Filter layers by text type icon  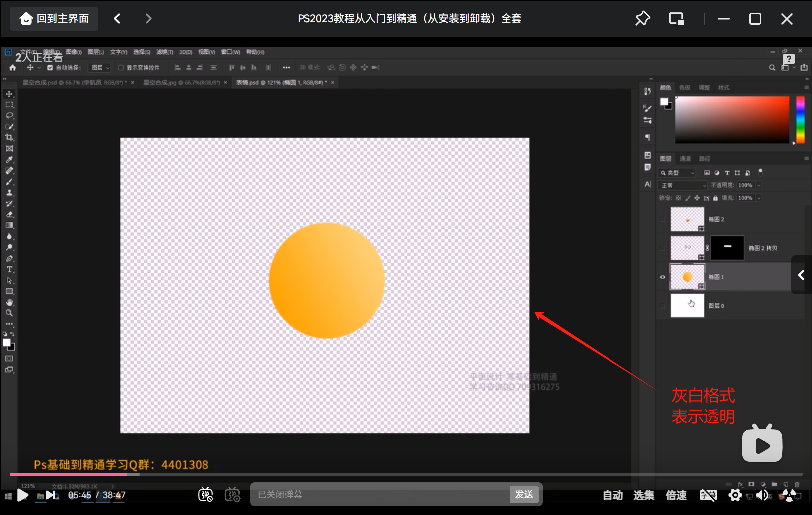(x=727, y=173)
